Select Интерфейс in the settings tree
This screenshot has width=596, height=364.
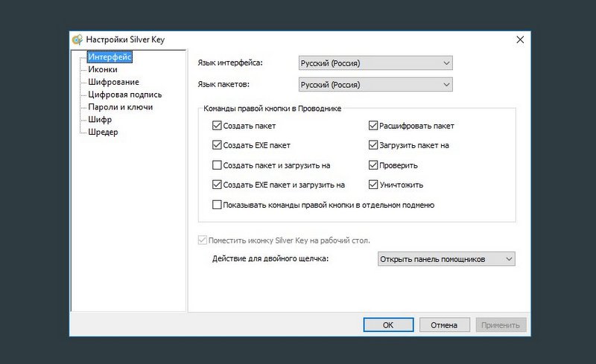pyautogui.click(x=110, y=57)
